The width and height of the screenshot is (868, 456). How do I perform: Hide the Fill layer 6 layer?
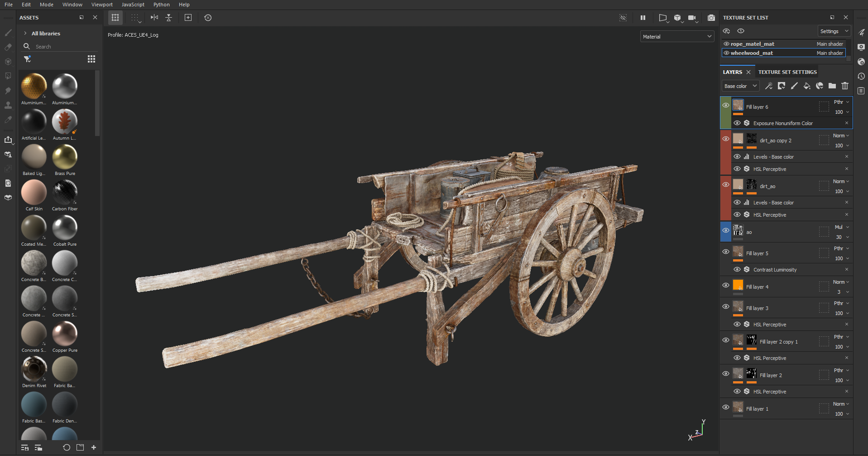(x=726, y=105)
